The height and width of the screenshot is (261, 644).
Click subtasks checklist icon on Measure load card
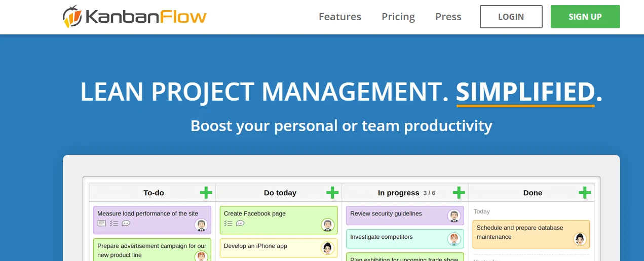click(114, 223)
